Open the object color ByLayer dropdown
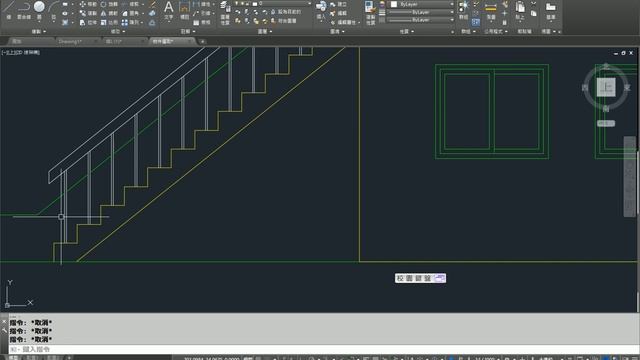The width and height of the screenshot is (640, 360). pyautogui.click(x=422, y=4)
